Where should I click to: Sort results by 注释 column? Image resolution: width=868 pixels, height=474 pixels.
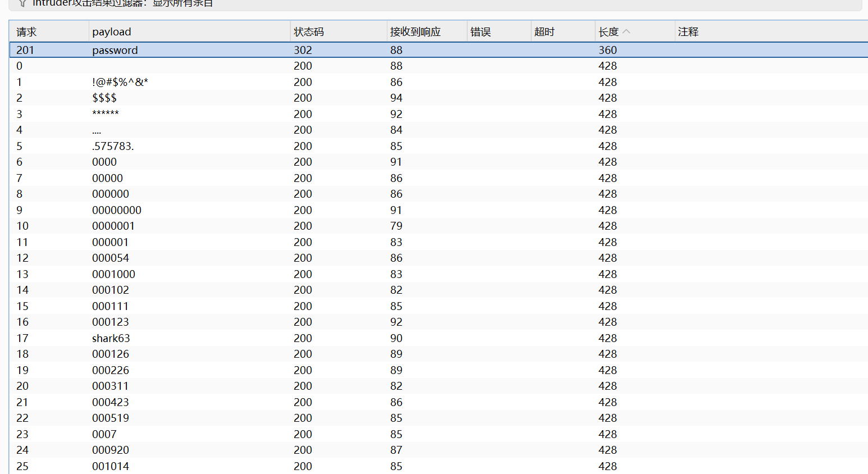click(x=688, y=31)
